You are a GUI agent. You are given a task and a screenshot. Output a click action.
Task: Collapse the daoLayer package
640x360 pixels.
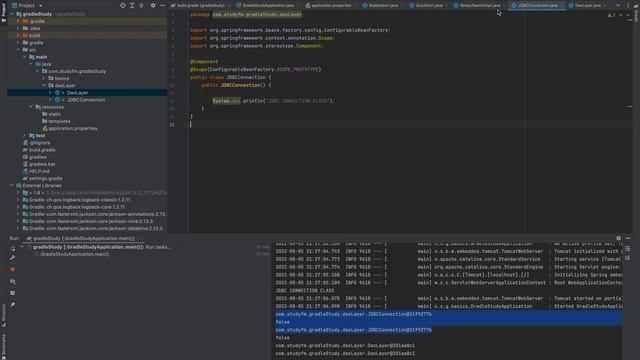[x=44, y=85]
